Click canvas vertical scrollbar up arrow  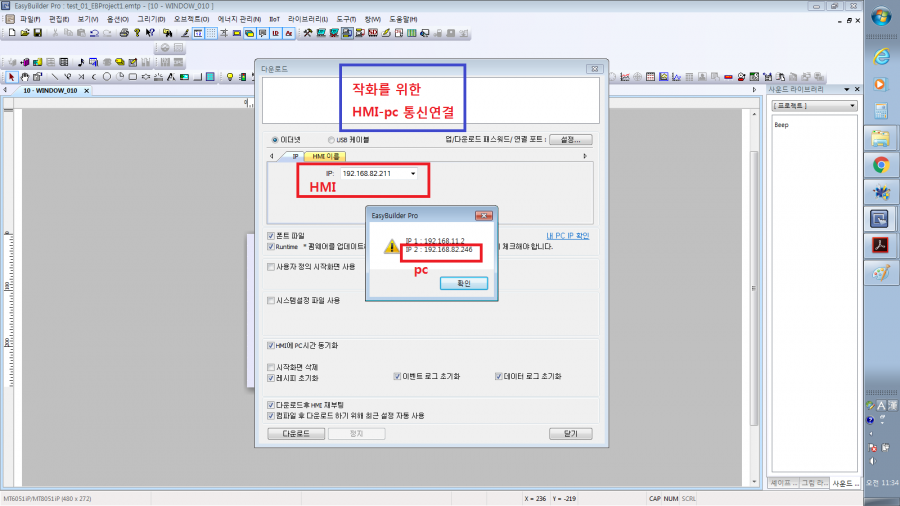(754, 114)
